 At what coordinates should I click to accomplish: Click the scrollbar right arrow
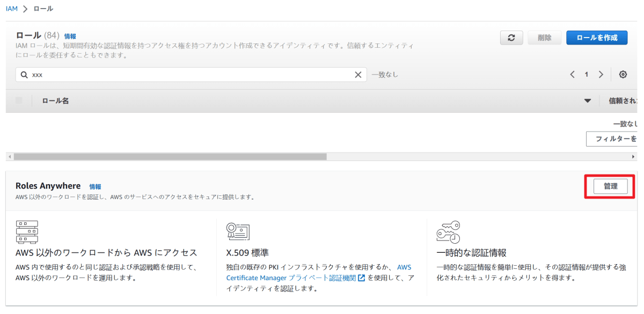[633, 156]
